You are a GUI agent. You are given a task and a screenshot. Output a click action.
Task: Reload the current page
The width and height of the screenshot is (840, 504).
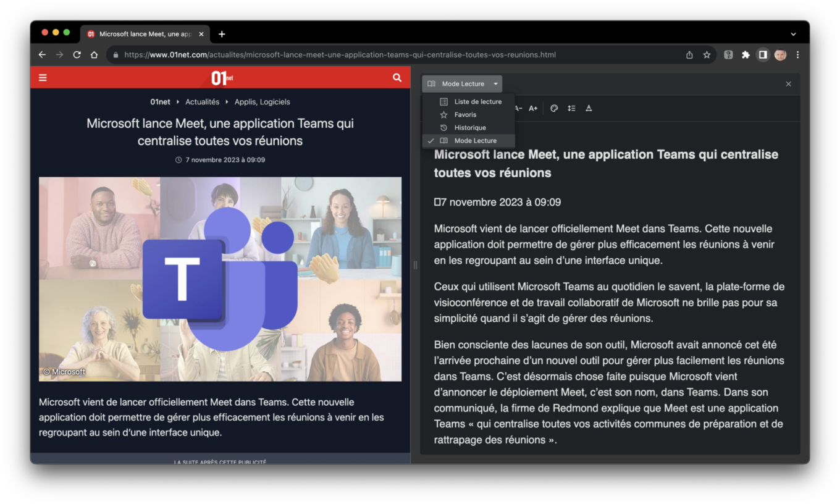point(77,54)
